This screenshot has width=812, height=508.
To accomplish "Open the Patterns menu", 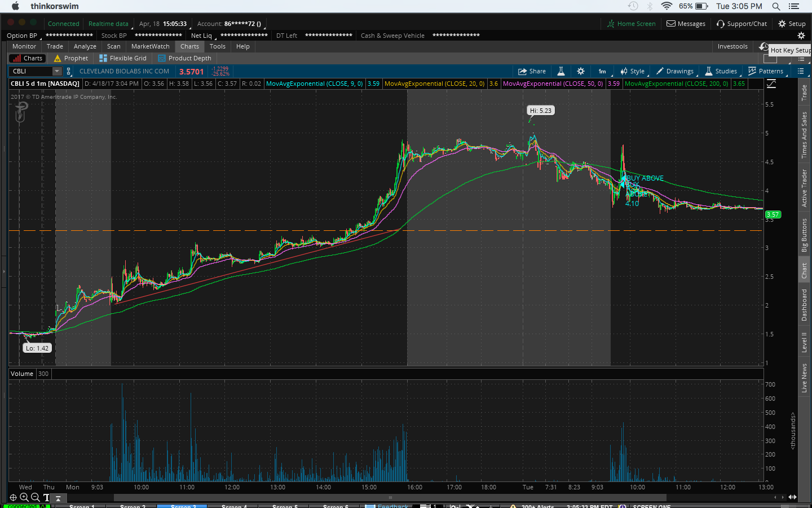I will 766,71.
